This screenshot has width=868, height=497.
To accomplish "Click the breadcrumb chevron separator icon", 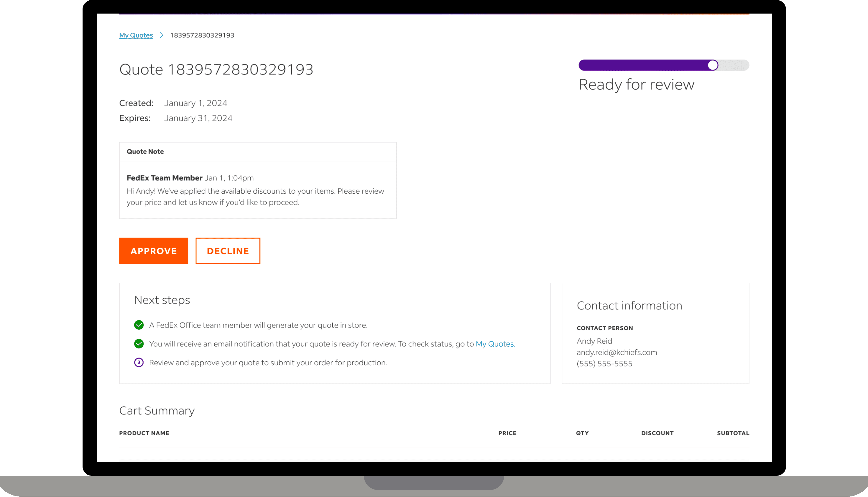I will tap(162, 35).
